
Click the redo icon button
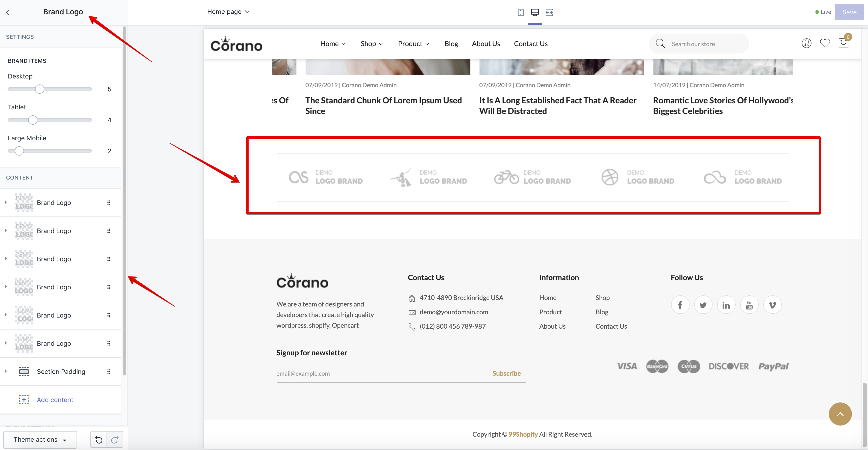pyautogui.click(x=115, y=440)
